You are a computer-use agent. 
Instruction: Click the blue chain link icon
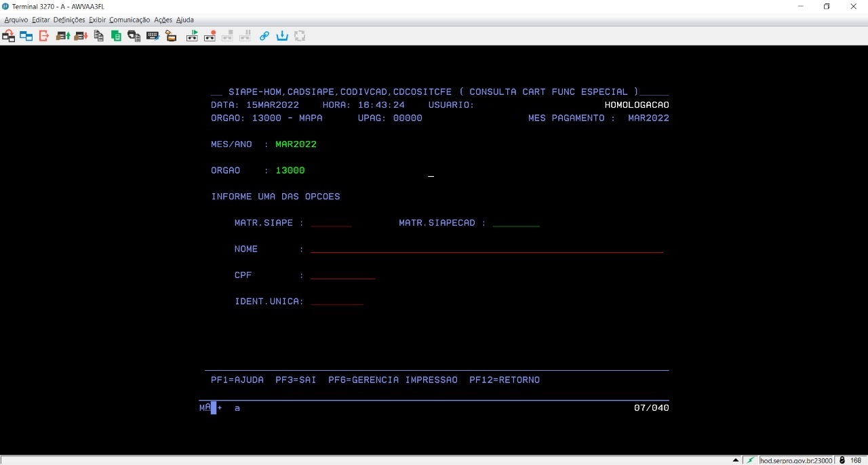[x=264, y=36]
